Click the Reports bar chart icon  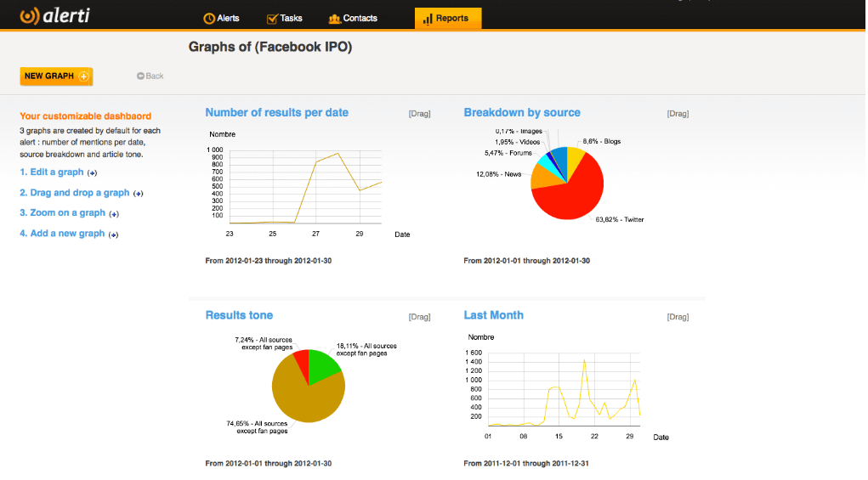tap(428, 20)
